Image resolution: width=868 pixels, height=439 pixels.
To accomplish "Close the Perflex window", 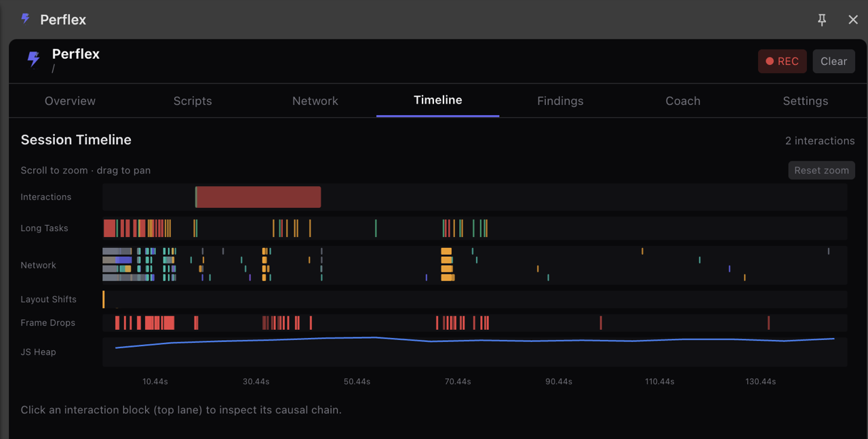I will (x=853, y=20).
